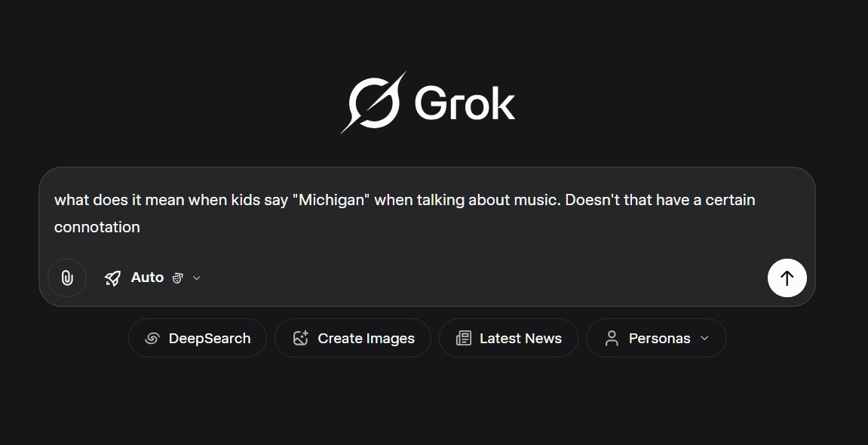
Task: Expand the Auto model chevron
Action: click(197, 278)
